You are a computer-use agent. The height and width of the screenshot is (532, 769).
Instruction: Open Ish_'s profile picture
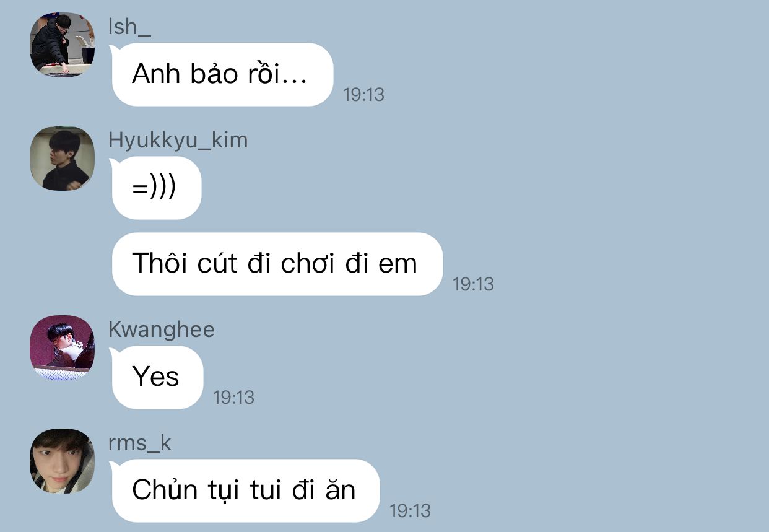pos(62,45)
